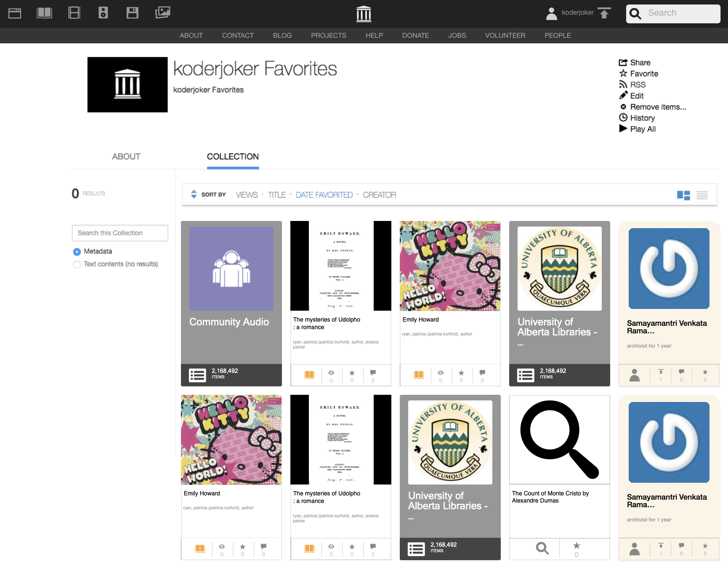
Task: Click the upload arrow icon
Action: click(x=604, y=13)
